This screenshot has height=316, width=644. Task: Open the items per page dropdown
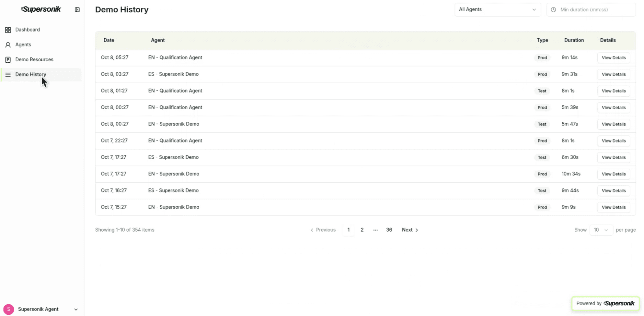[601, 230]
